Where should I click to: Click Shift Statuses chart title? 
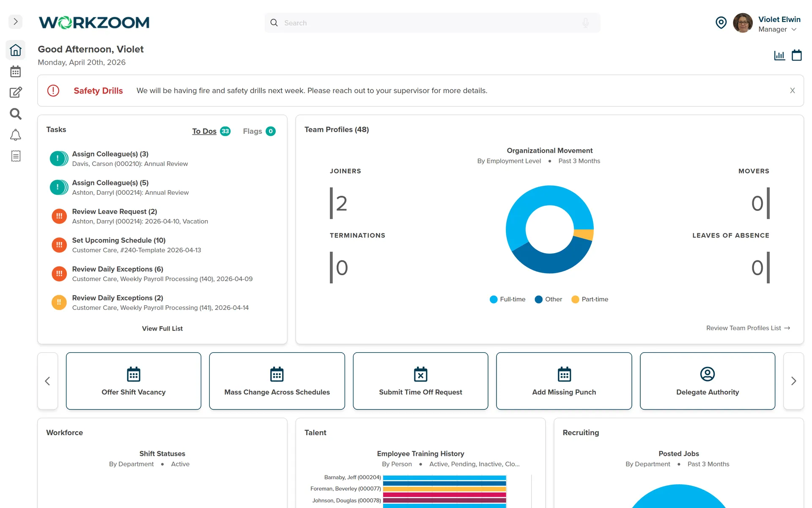(162, 454)
